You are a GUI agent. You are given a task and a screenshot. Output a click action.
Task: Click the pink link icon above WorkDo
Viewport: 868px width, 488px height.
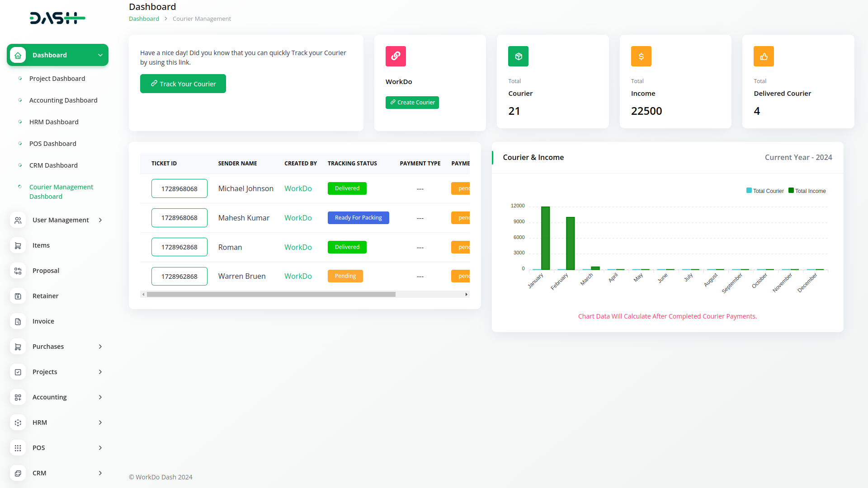[396, 56]
